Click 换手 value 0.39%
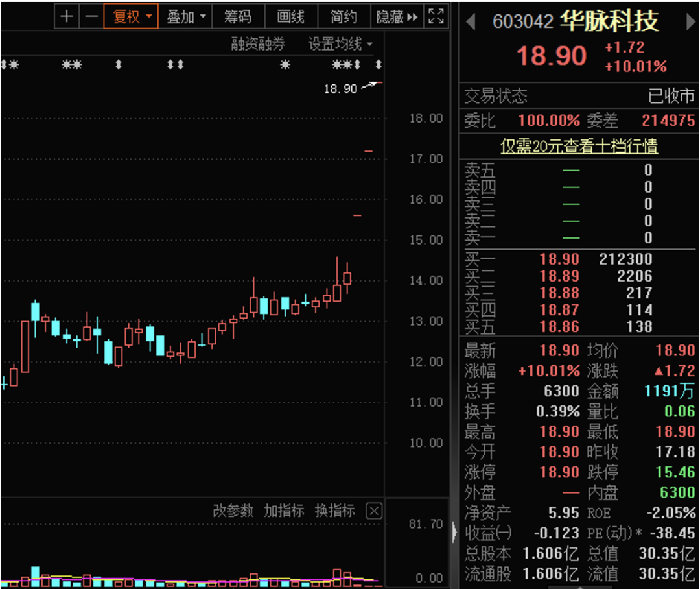Viewport: 700px width, 589px height. (558, 411)
